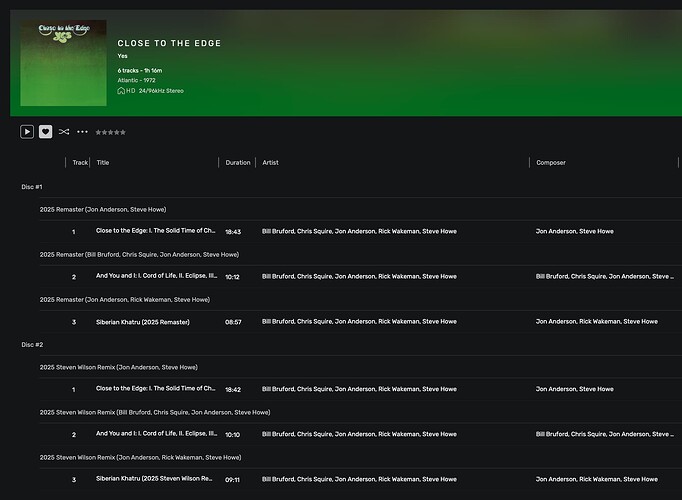Screen dimensions: 682x500
Task: Select 2025 Remaster (Jon Anderson, Rick Wakeman...) group
Action: point(125,300)
